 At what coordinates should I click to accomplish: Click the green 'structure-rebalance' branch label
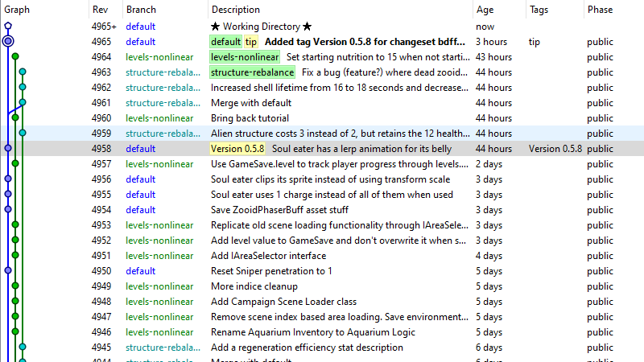pyautogui.click(x=252, y=72)
